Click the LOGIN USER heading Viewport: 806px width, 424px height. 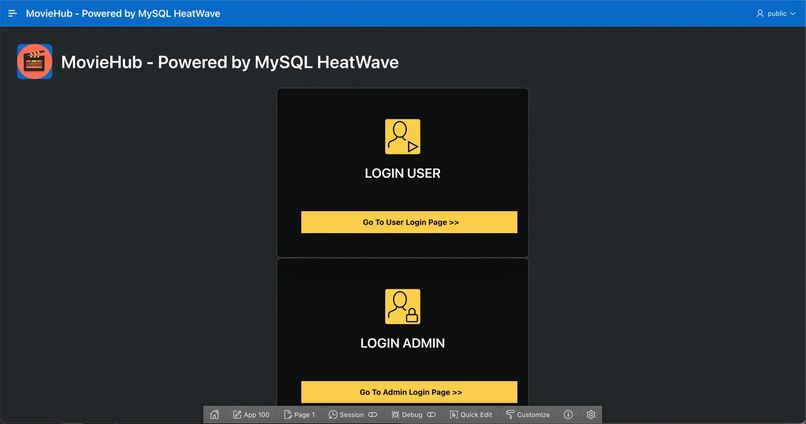click(x=402, y=173)
